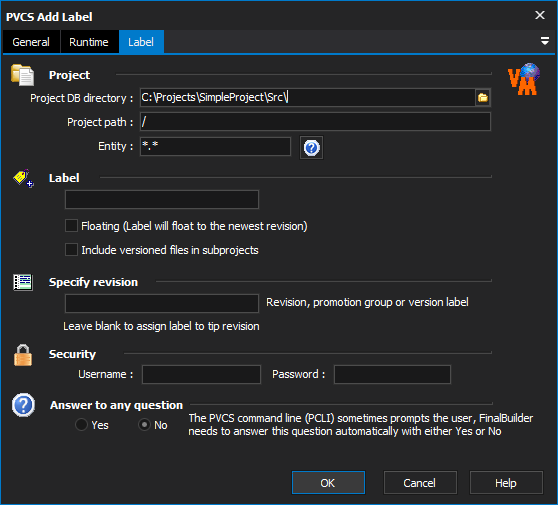Click the PVCS Version Manager logo
This screenshot has width=558, height=505.
[x=524, y=79]
